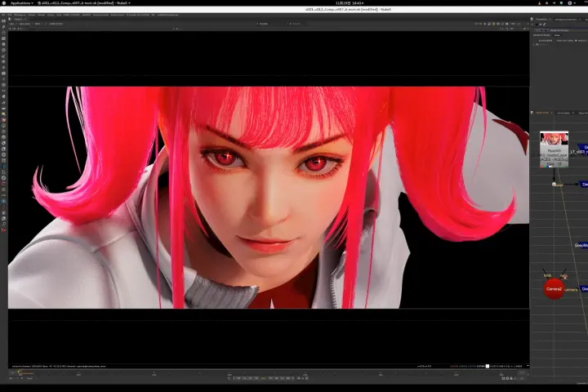Open the Workspace menu
The image size is (588, 392).
[x=20, y=15]
